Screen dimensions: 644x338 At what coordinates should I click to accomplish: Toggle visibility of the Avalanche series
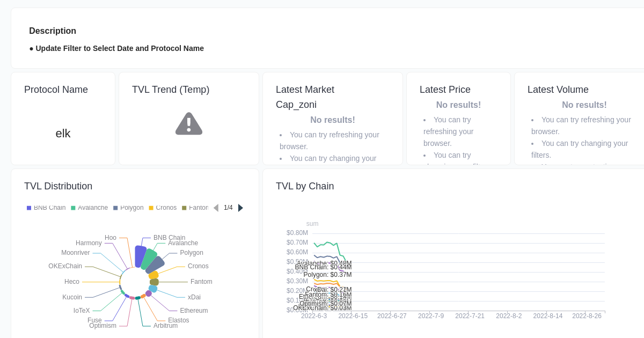pos(89,208)
